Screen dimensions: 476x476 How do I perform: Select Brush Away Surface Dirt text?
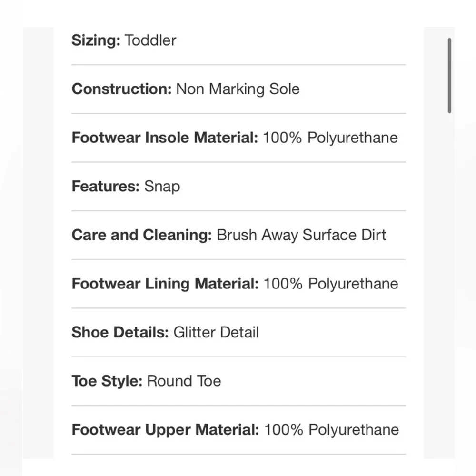point(301,235)
